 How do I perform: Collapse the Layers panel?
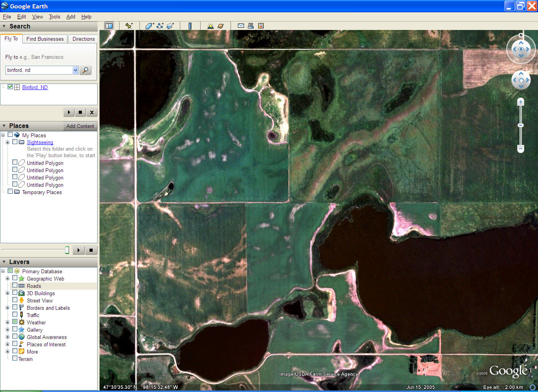click(x=4, y=262)
